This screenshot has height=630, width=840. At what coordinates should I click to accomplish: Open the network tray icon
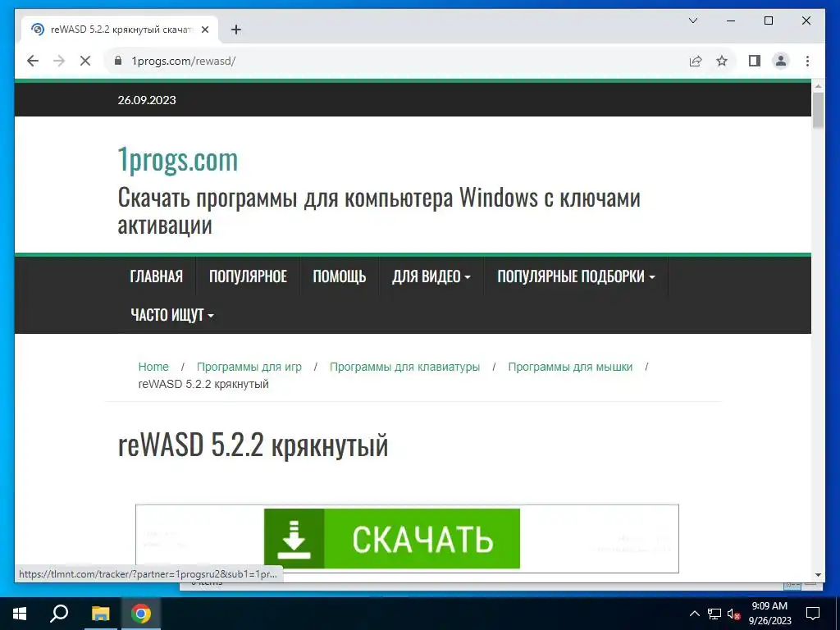point(714,614)
